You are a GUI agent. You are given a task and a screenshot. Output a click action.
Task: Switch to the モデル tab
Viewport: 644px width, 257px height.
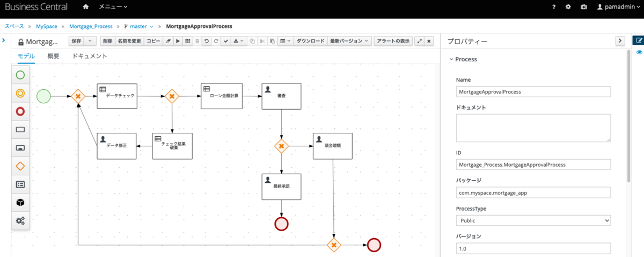coord(26,56)
